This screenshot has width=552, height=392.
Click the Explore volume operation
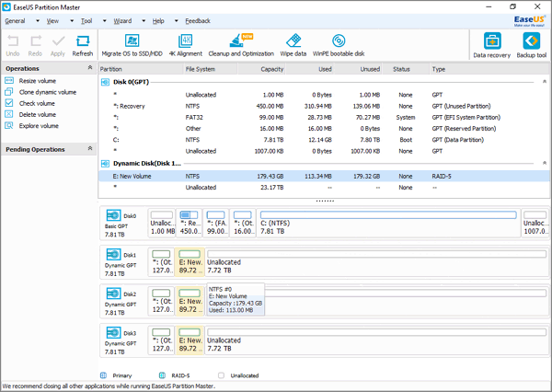39,126
